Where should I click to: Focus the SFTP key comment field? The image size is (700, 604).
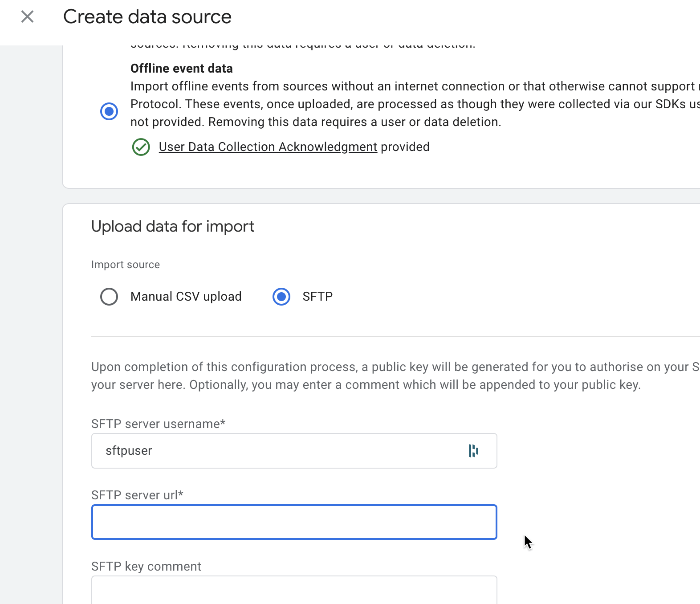(294, 591)
